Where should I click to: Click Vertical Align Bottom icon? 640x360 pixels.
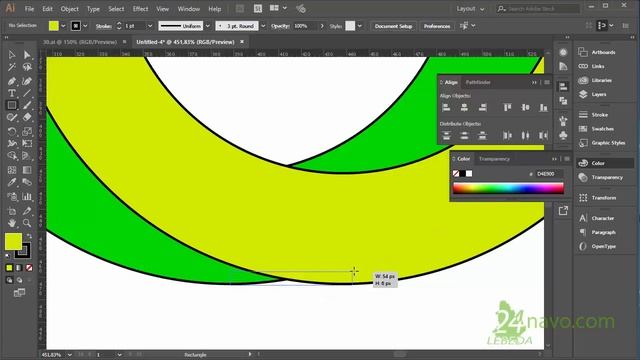click(x=543, y=107)
